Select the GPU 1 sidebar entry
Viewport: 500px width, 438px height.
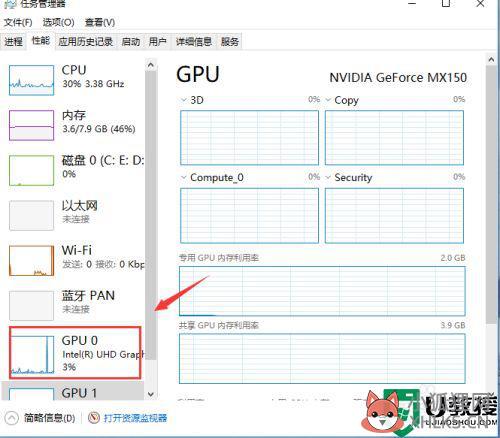73,391
